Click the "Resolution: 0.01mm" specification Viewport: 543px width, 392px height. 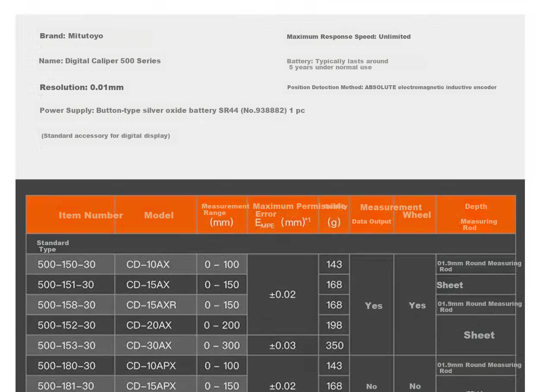tap(82, 87)
